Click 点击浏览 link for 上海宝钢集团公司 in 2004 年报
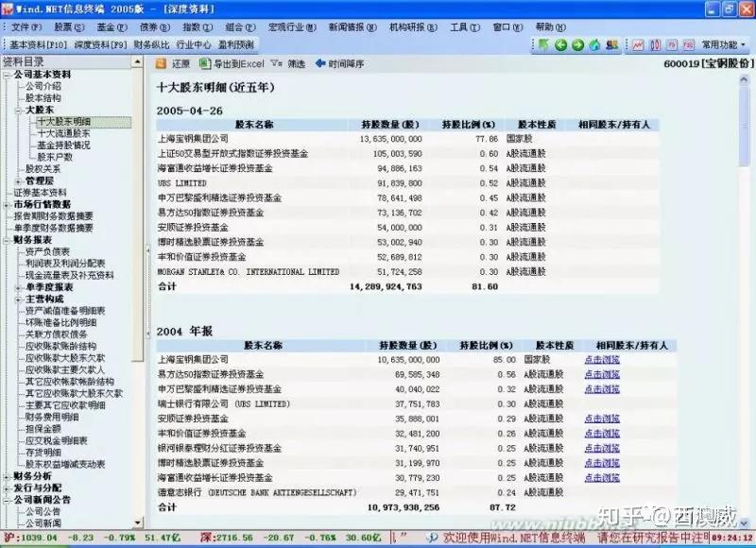Screen dimensions: 756x548 [602, 360]
